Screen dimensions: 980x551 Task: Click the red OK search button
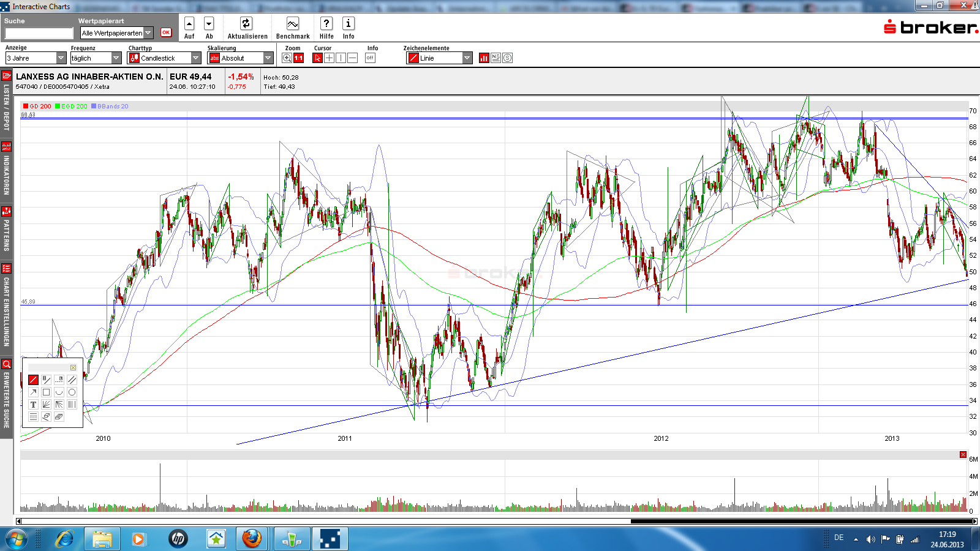[x=166, y=32]
